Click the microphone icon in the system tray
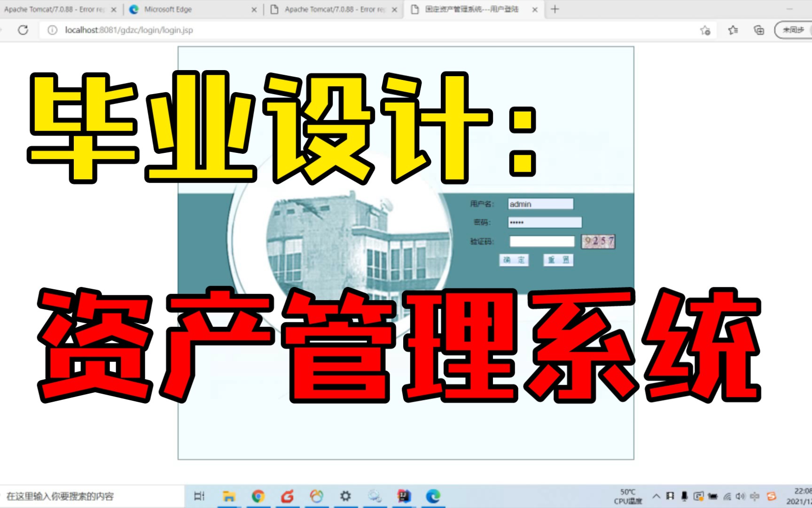Screen dimensions: 812x508 click(684, 496)
